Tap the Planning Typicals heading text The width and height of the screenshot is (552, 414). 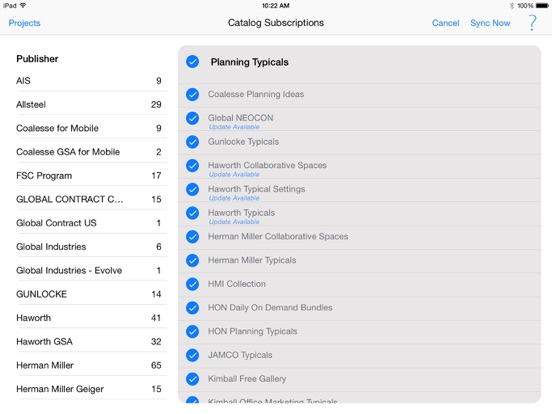coord(250,62)
